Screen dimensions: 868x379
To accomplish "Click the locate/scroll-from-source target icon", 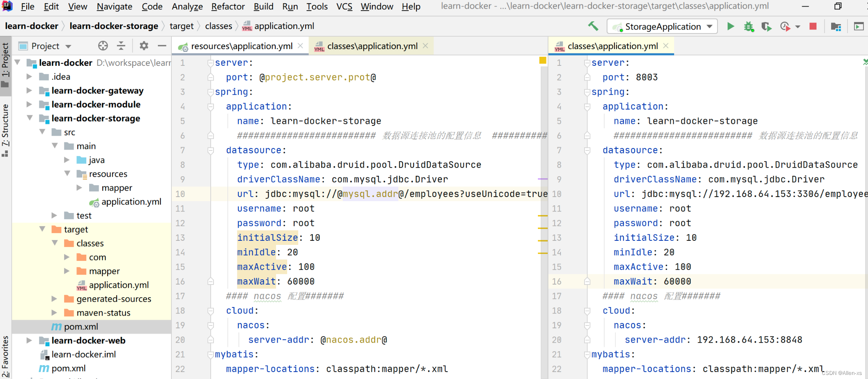I will tap(103, 46).
